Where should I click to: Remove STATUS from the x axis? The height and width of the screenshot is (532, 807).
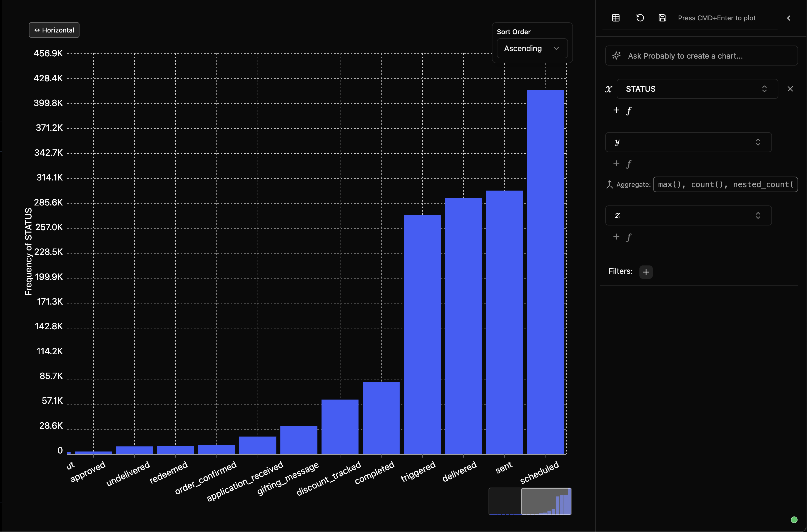[790, 89]
